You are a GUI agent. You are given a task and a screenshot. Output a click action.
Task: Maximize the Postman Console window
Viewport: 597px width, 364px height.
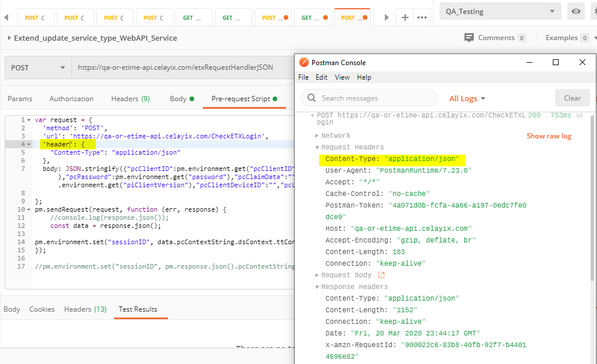[556, 62]
